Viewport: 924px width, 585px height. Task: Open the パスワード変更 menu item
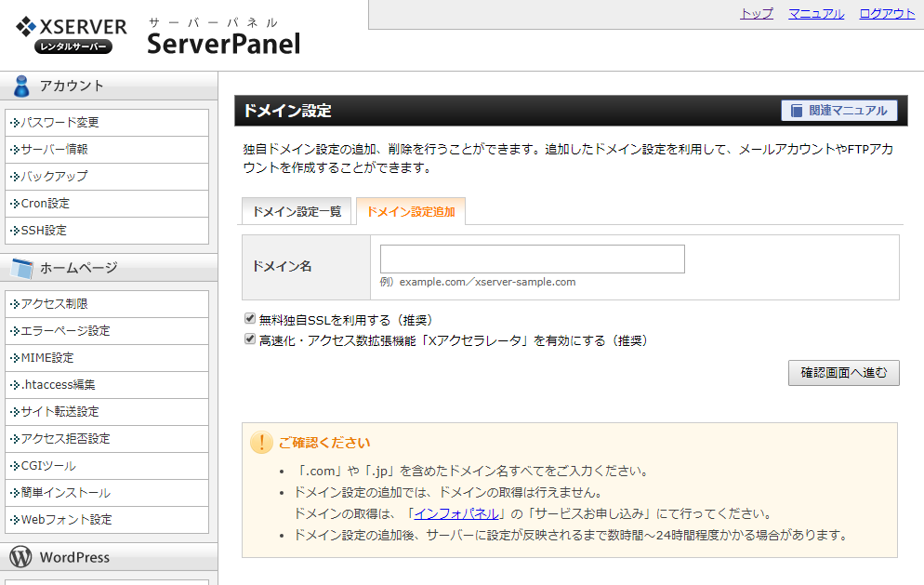(x=107, y=123)
